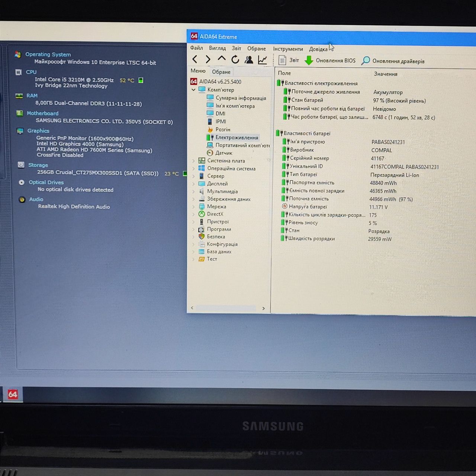Click the База даних icon in tree

coord(201,252)
